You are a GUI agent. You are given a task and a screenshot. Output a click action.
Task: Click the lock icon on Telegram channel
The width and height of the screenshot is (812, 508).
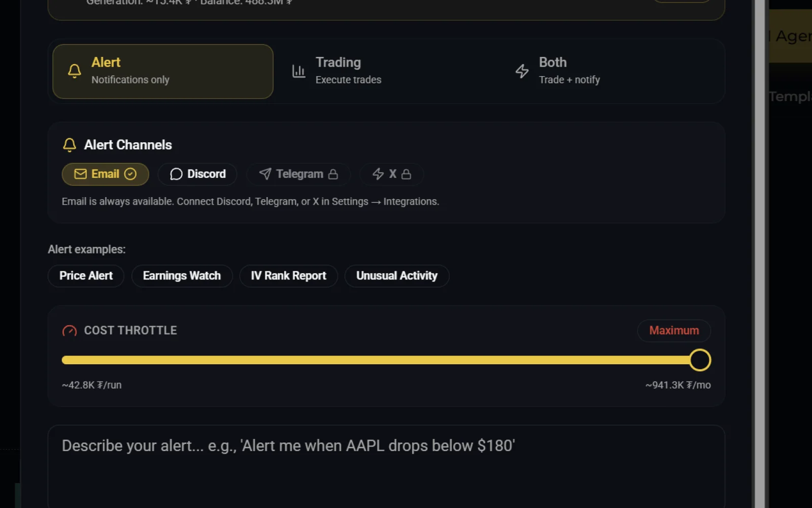tap(333, 174)
